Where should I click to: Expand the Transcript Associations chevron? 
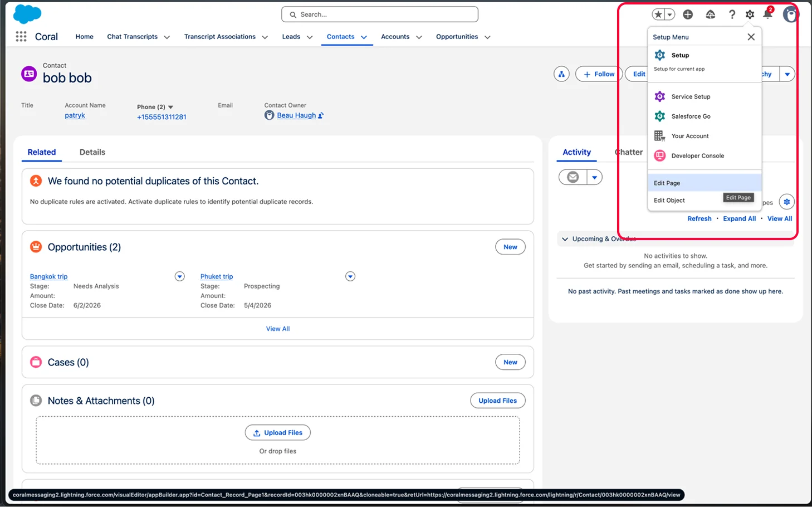coord(265,37)
